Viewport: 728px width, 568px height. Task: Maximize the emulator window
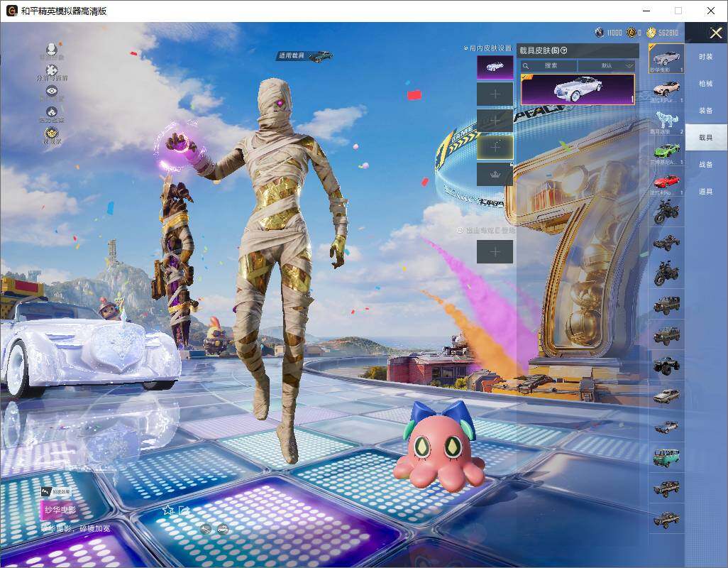tap(678, 11)
